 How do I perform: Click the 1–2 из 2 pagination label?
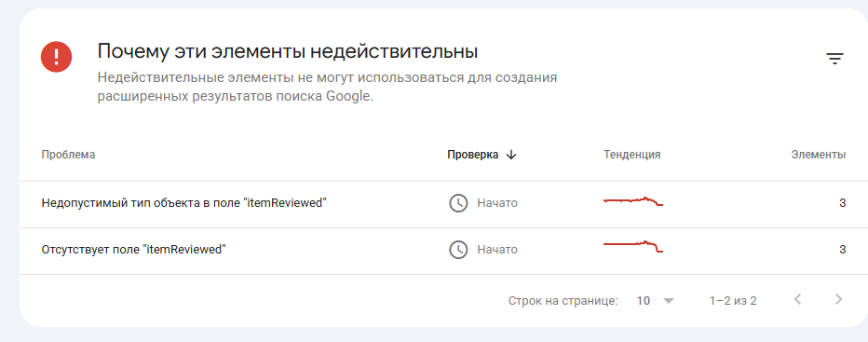[733, 301]
